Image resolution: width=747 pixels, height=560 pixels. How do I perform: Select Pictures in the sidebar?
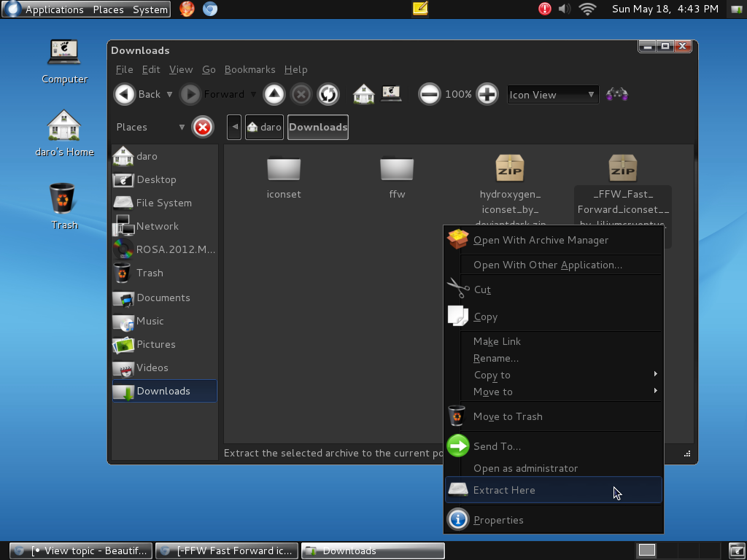pyautogui.click(x=155, y=344)
